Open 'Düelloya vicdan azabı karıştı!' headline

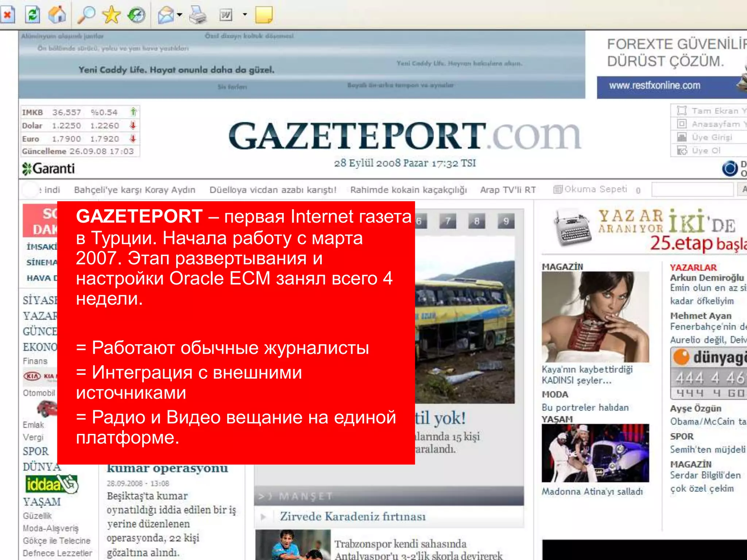pyautogui.click(x=273, y=190)
